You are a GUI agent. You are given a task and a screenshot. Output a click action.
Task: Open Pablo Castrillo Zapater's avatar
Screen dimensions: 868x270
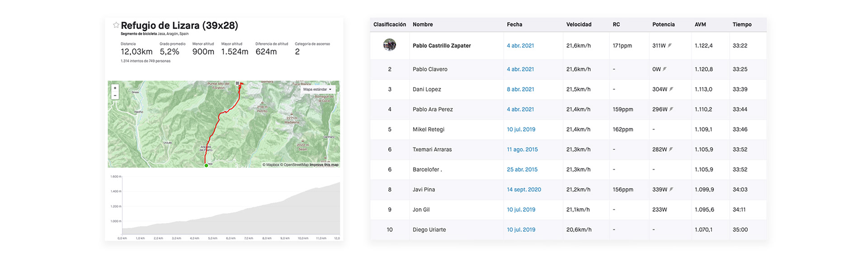click(x=390, y=45)
